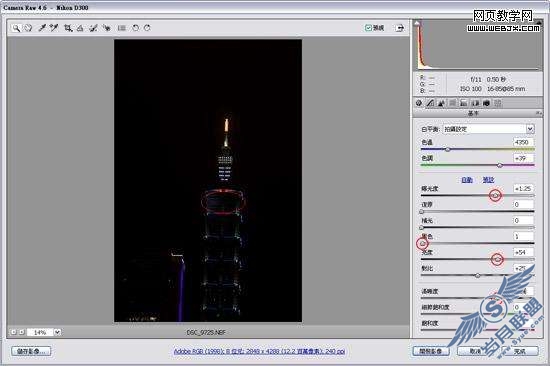The width and height of the screenshot is (550, 366).
Task: Click the Temperature value field 4350
Action: tap(523, 142)
